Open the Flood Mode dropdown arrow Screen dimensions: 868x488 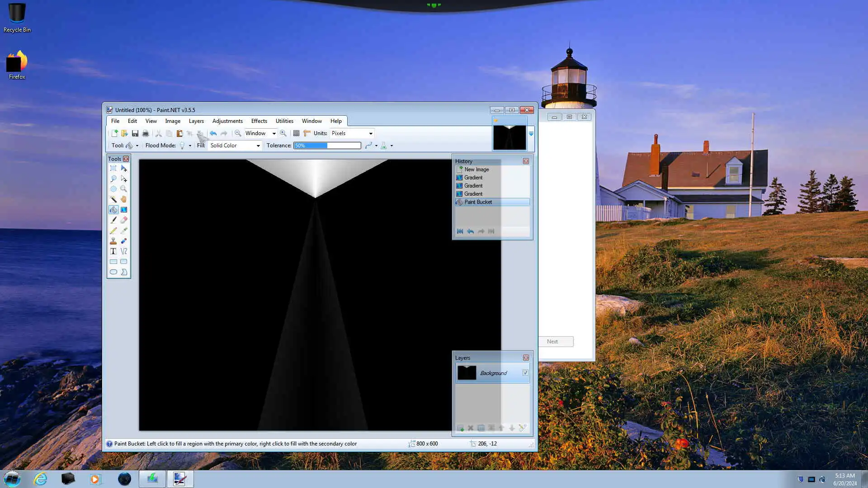point(190,145)
